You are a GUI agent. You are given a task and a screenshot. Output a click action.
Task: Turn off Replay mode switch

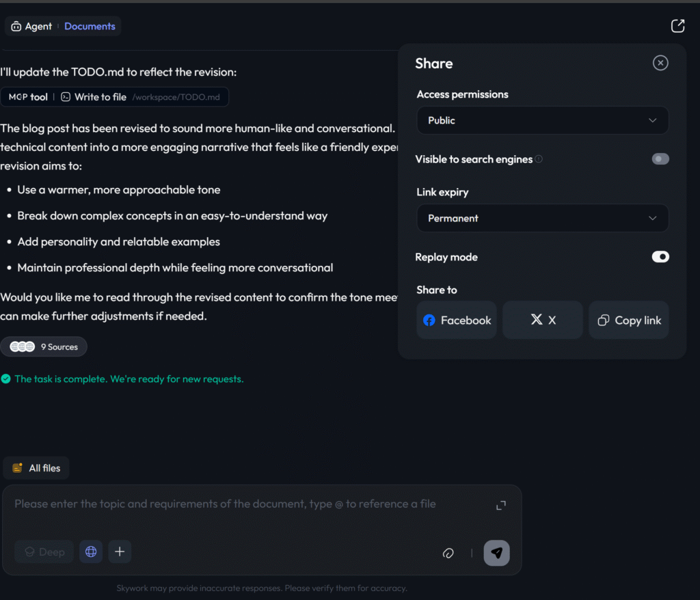tap(660, 257)
